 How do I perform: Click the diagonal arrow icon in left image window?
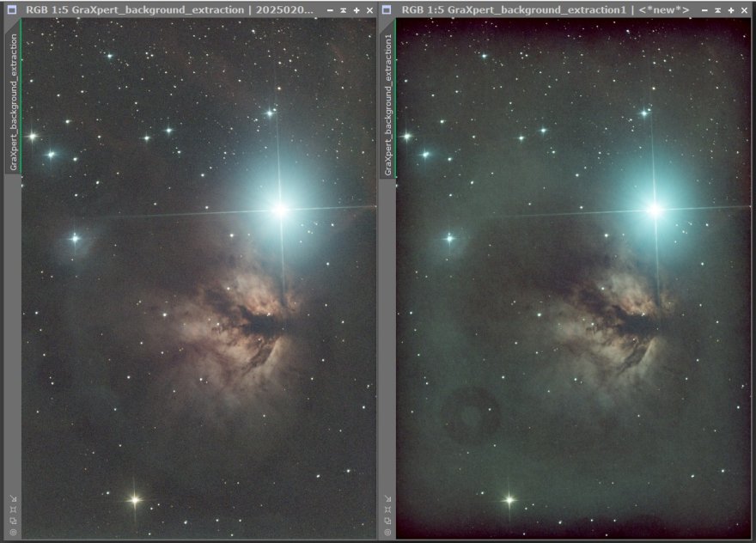(13, 498)
